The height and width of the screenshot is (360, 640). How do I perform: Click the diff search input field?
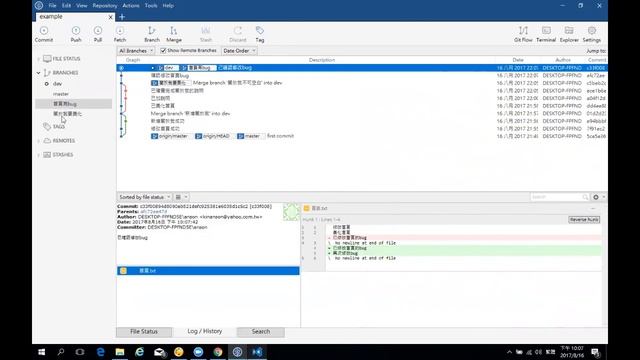coord(559,197)
